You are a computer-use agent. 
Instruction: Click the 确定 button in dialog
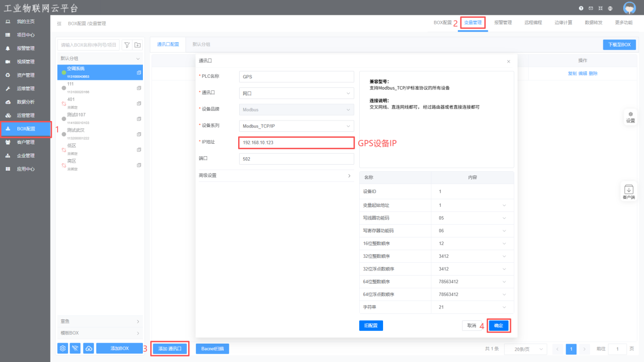tap(499, 326)
